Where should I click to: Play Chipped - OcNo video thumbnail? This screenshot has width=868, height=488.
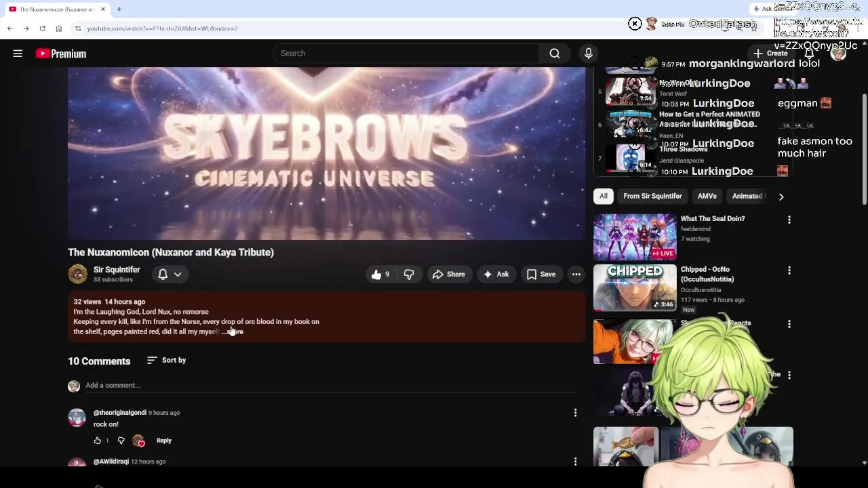tap(635, 288)
